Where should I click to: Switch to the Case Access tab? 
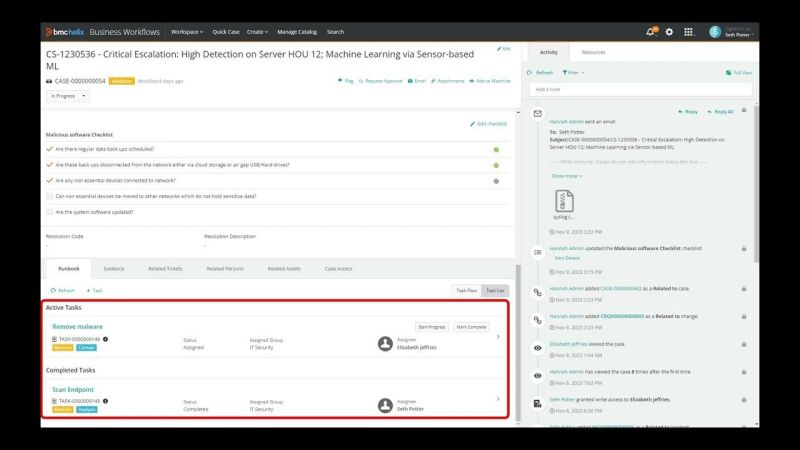(339, 268)
